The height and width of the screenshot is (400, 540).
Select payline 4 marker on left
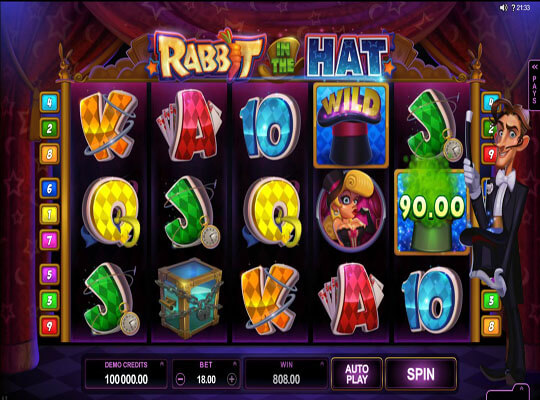tap(50, 102)
